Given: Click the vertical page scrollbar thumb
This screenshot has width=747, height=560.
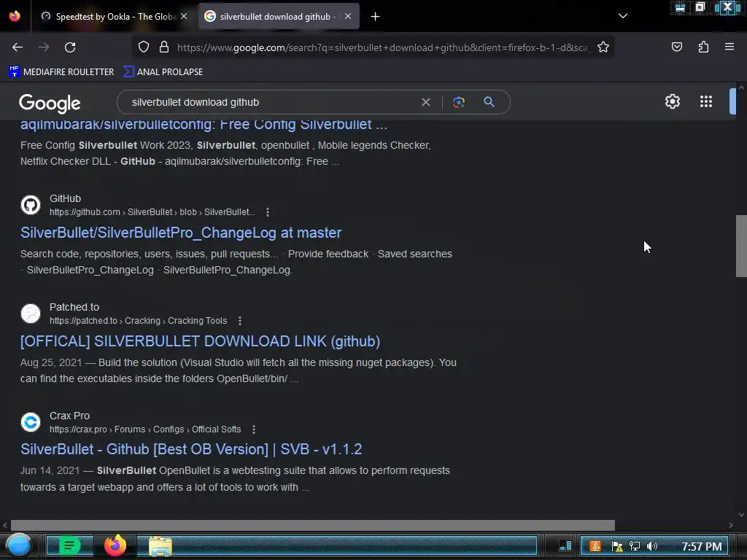Looking at the screenshot, I should pyautogui.click(x=741, y=246).
